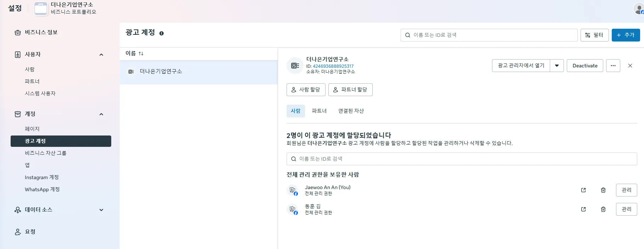Delete Jaewoo An An from ad account

click(603, 190)
